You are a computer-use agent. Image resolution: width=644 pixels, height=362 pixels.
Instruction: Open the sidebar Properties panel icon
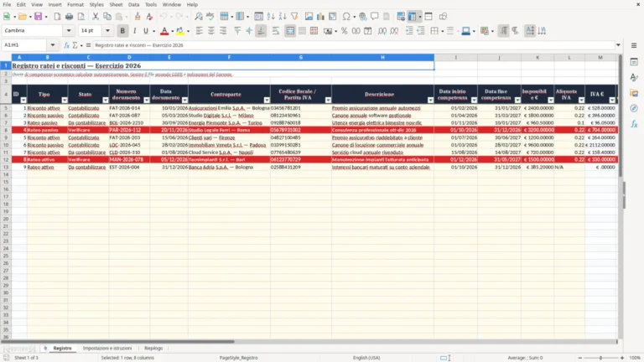(x=634, y=61)
